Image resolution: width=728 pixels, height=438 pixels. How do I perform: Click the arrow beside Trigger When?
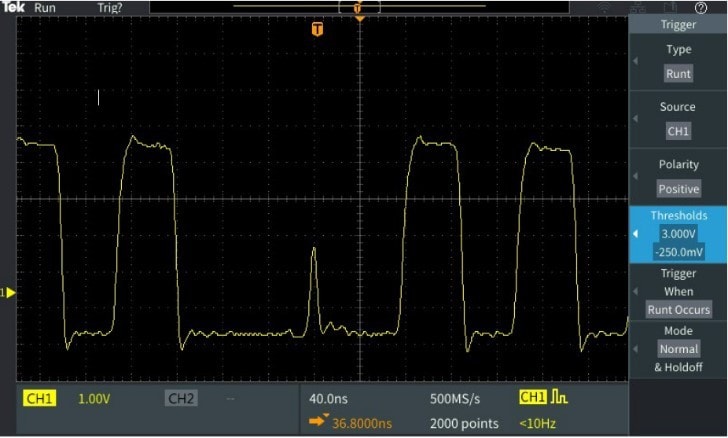pos(636,291)
